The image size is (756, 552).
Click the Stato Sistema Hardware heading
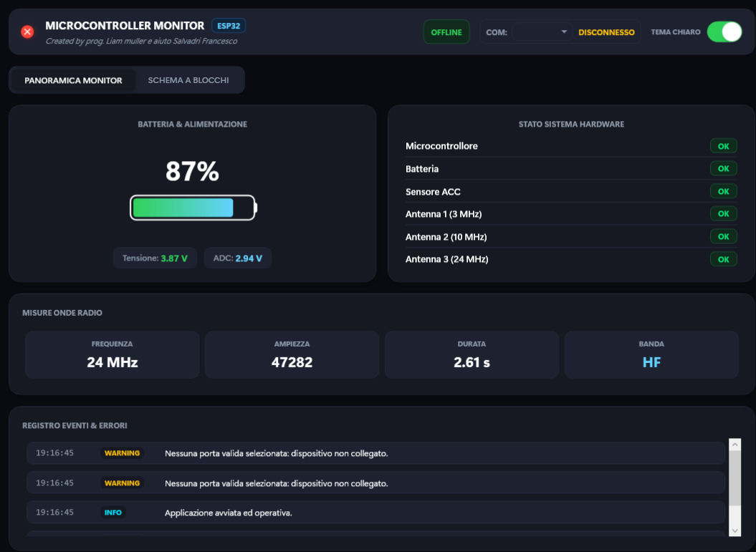click(x=571, y=125)
